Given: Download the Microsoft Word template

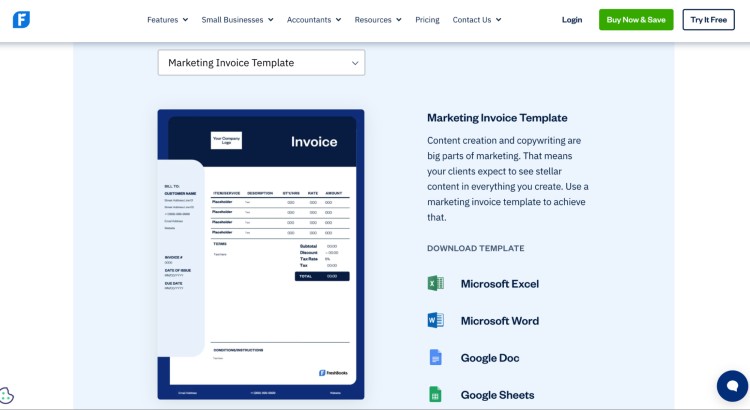Looking at the screenshot, I should point(500,321).
